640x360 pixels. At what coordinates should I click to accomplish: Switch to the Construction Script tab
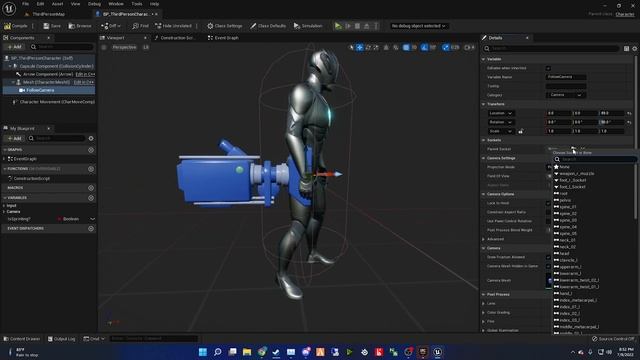(175, 38)
